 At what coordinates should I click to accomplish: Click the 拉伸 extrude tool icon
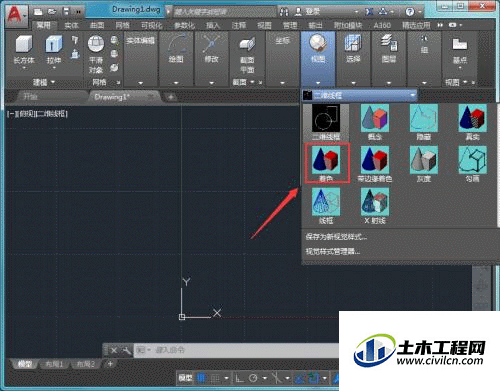click(54, 45)
